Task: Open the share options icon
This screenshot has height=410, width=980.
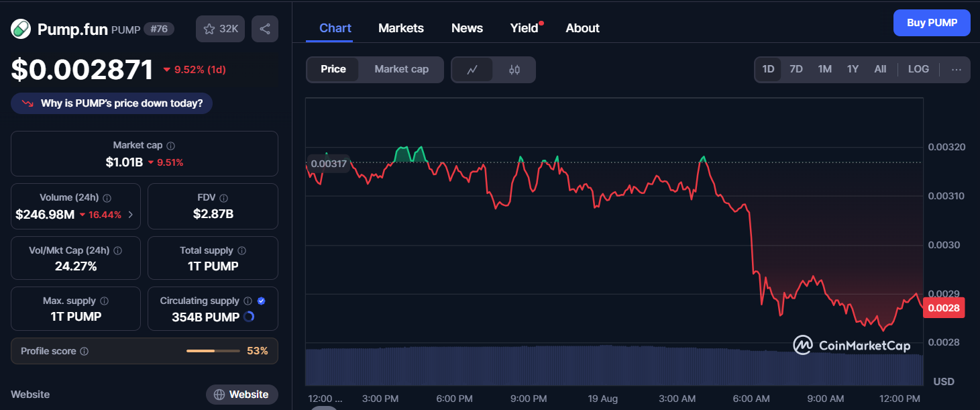Action: (x=265, y=29)
